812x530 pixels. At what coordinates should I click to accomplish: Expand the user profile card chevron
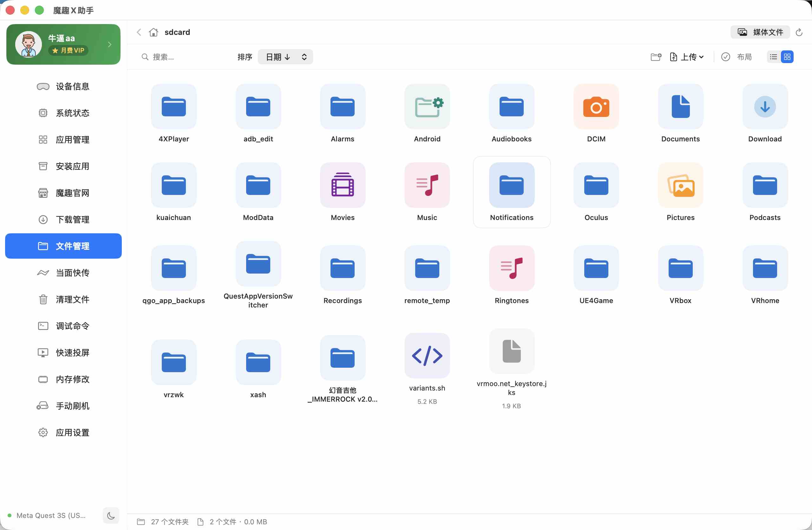pyautogui.click(x=109, y=44)
